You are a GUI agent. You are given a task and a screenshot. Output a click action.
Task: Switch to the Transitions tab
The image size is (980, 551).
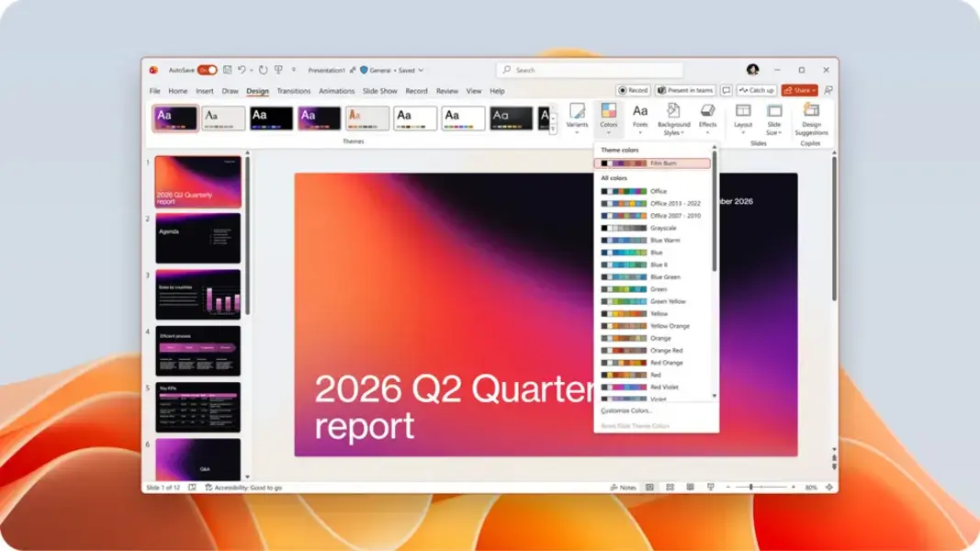[294, 91]
